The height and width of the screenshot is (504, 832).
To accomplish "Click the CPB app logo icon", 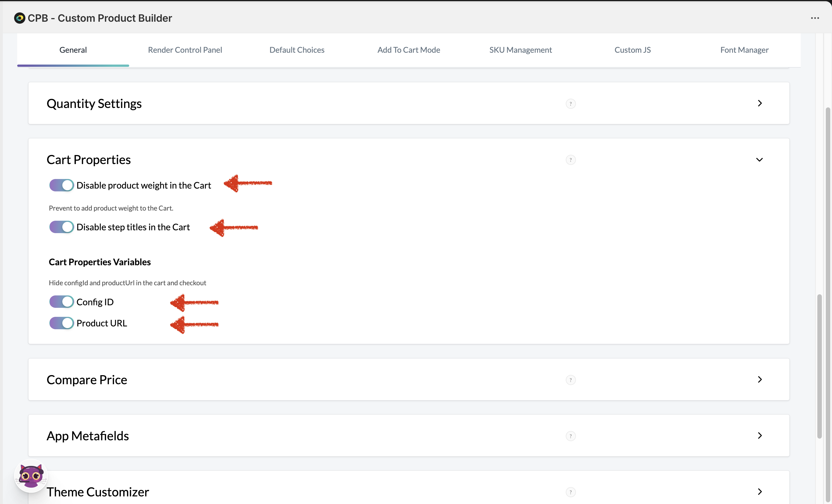I will [x=19, y=18].
